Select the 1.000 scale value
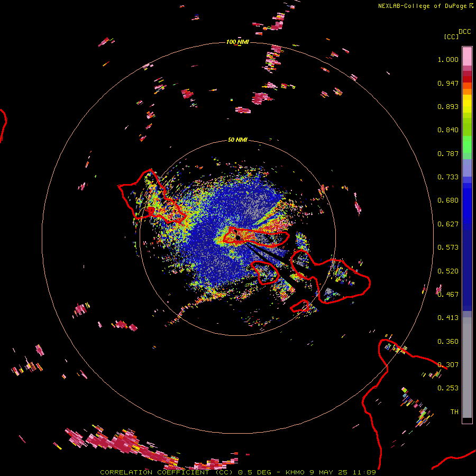This screenshot has height=476, width=476. tap(448, 59)
